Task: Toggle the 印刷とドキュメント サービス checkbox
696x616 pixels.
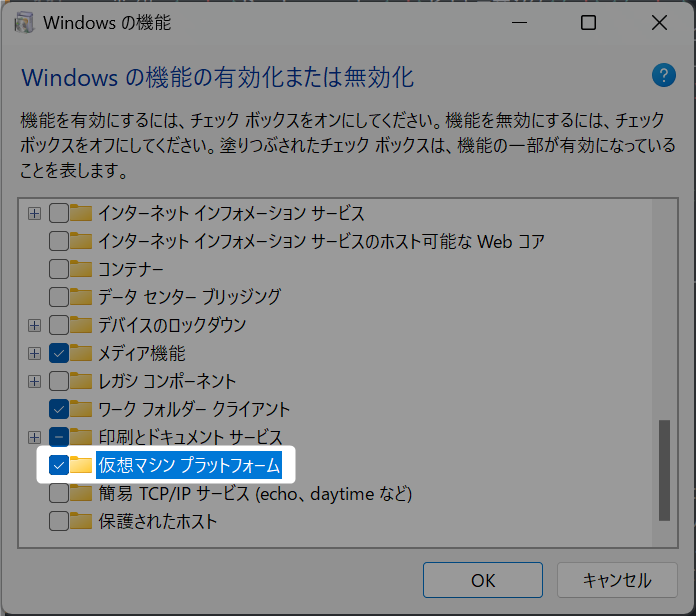Action: 59,437
